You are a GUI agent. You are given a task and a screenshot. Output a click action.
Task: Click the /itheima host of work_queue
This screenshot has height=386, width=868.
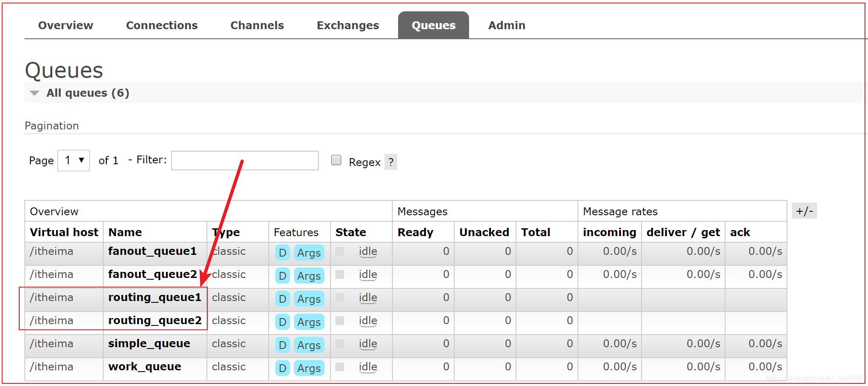(51, 367)
